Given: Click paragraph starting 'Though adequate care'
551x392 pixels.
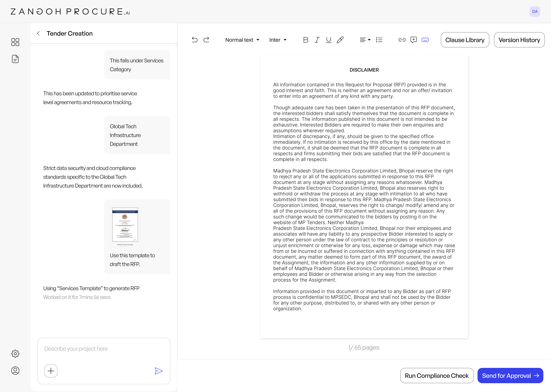Looking at the screenshot, I should 364,119.
